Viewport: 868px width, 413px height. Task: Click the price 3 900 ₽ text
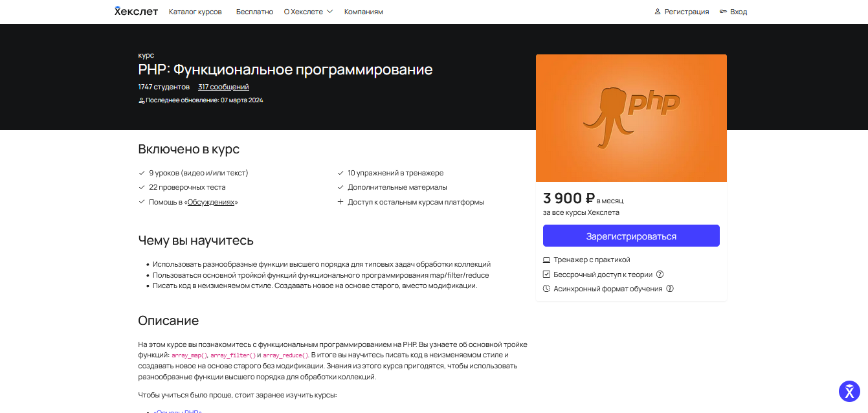(569, 199)
